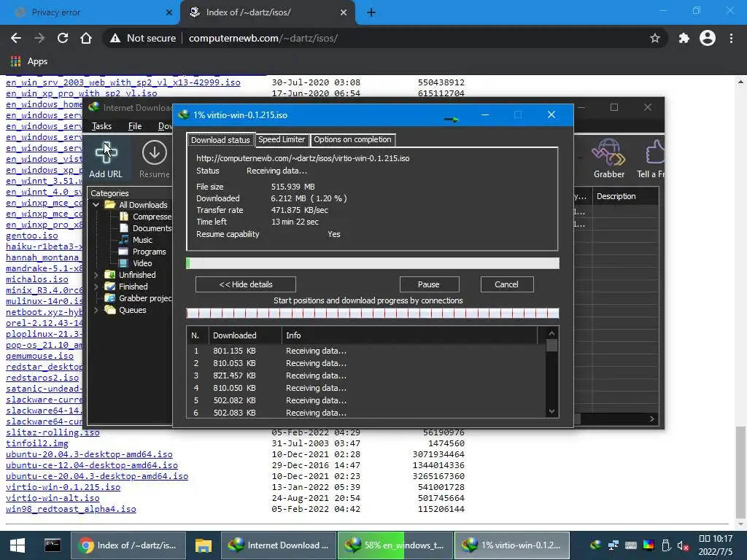This screenshot has width=747, height=560.
Task: Reload the page in Chrome
Action: (x=63, y=38)
